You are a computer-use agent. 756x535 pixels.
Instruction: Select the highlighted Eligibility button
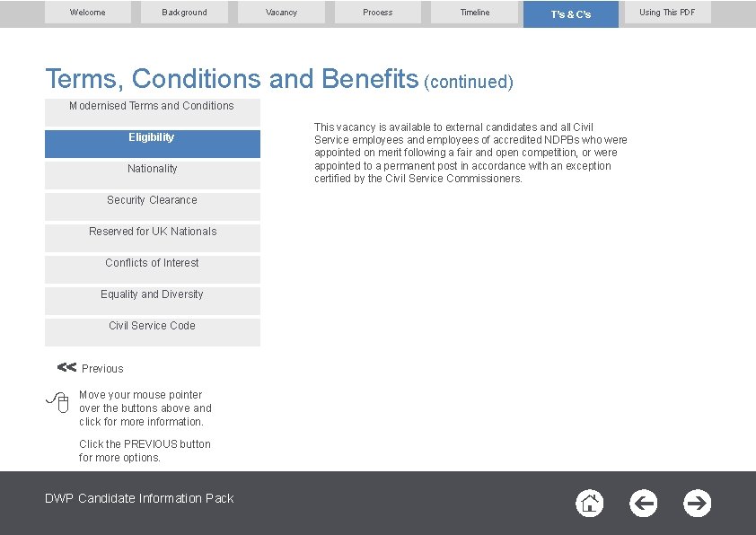coord(152,144)
